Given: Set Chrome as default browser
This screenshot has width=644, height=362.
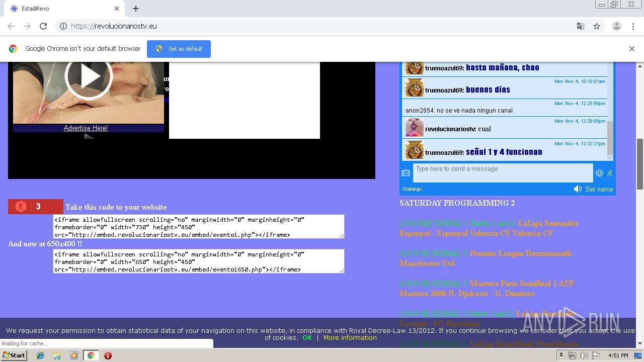Looking at the screenshot, I should click(179, 49).
